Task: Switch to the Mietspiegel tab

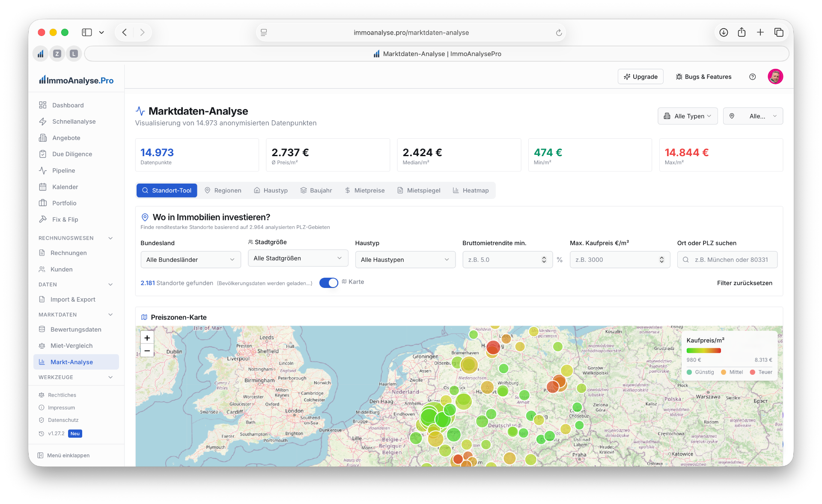Action: [419, 190]
